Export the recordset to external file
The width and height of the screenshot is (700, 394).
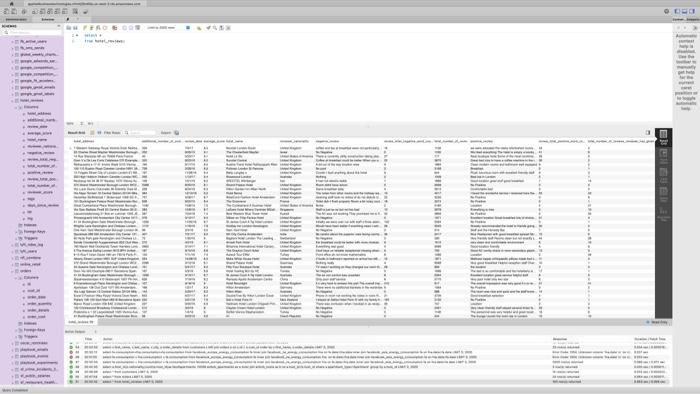point(177,133)
